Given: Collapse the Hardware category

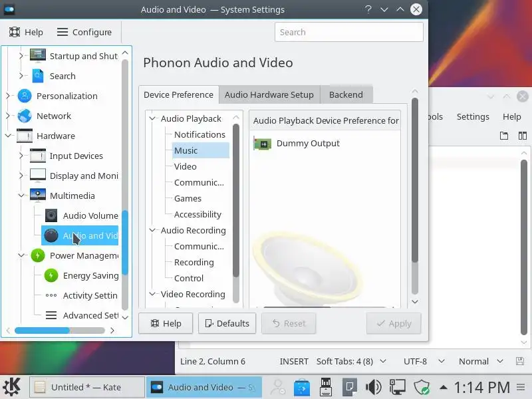Looking at the screenshot, I should [x=8, y=136].
